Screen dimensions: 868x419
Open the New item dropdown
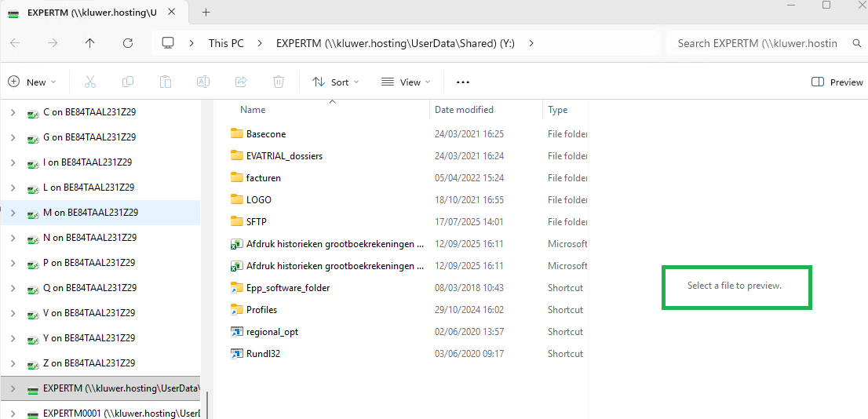[x=32, y=82]
